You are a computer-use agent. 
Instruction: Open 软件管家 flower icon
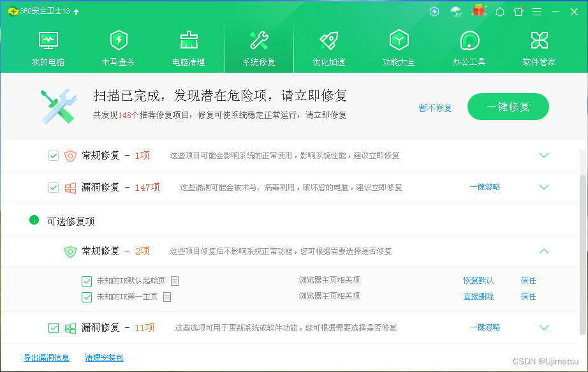(x=540, y=40)
